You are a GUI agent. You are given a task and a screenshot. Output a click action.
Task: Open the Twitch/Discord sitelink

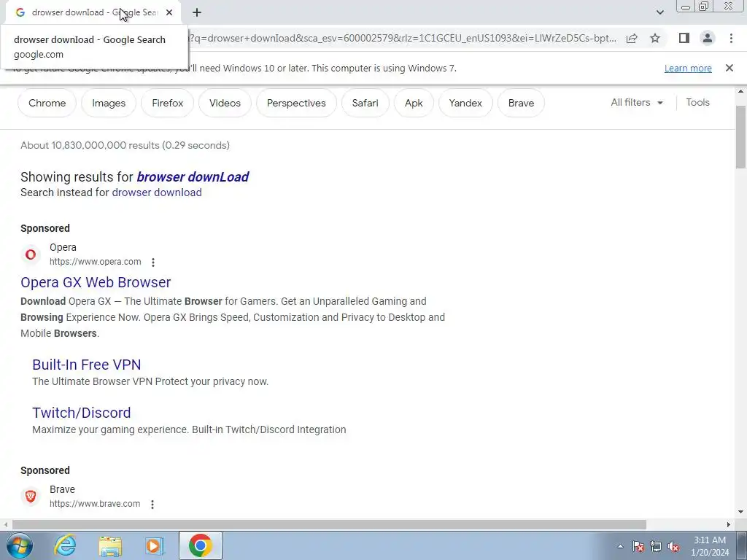click(x=82, y=413)
